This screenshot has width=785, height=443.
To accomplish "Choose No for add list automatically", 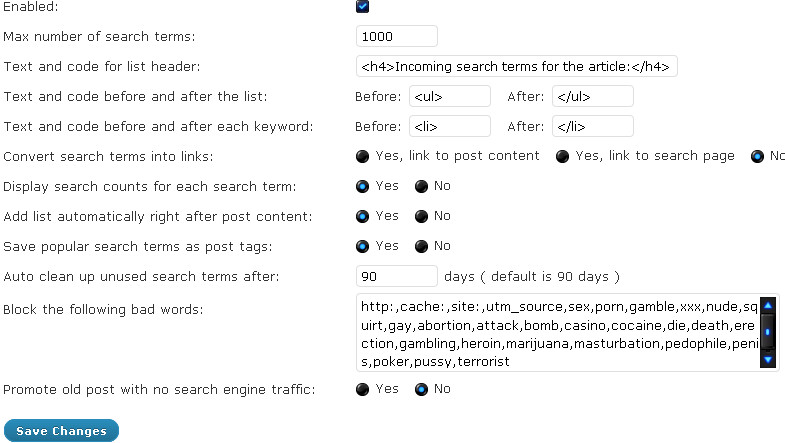I will click(422, 217).
